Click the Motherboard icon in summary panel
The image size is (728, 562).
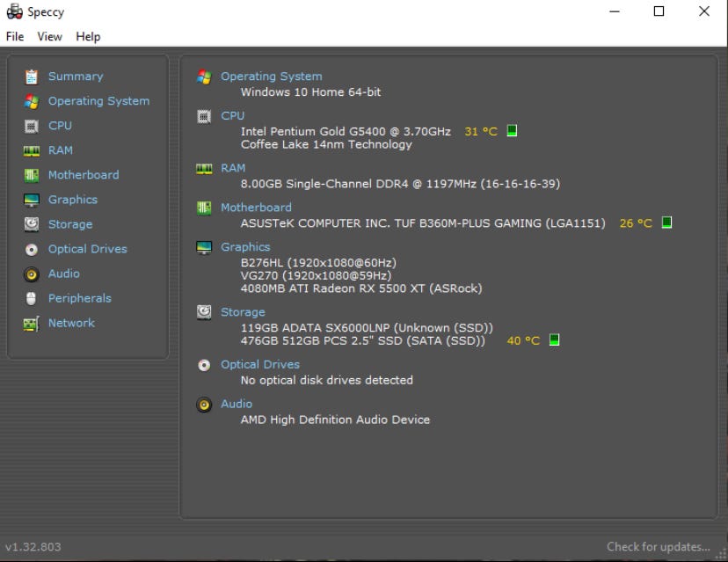[204, 208]
